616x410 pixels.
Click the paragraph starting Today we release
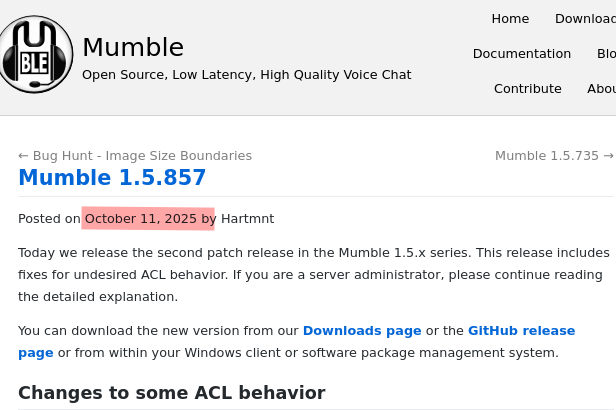tap(300, 274)
